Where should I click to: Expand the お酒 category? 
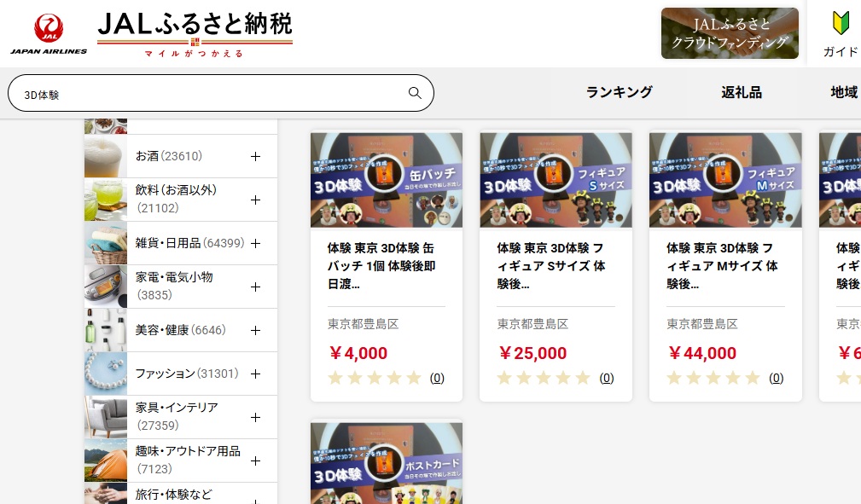[x=255, y=156]
